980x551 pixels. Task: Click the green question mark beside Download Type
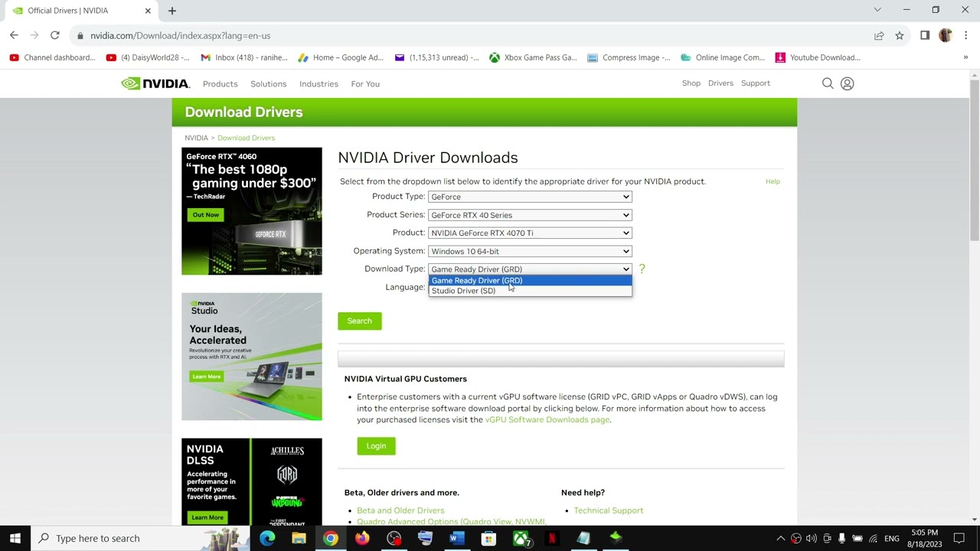pos(642,269)
